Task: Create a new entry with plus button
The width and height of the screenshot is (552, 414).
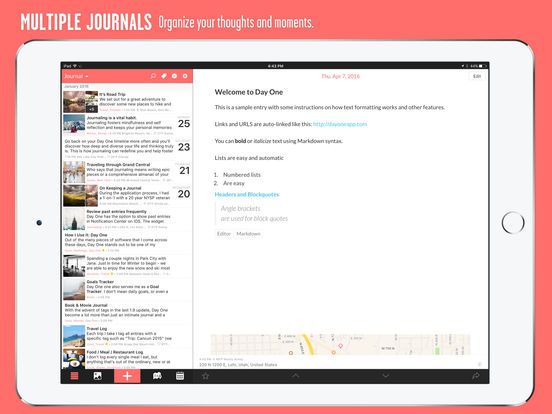Action: [x=127, y=376]
